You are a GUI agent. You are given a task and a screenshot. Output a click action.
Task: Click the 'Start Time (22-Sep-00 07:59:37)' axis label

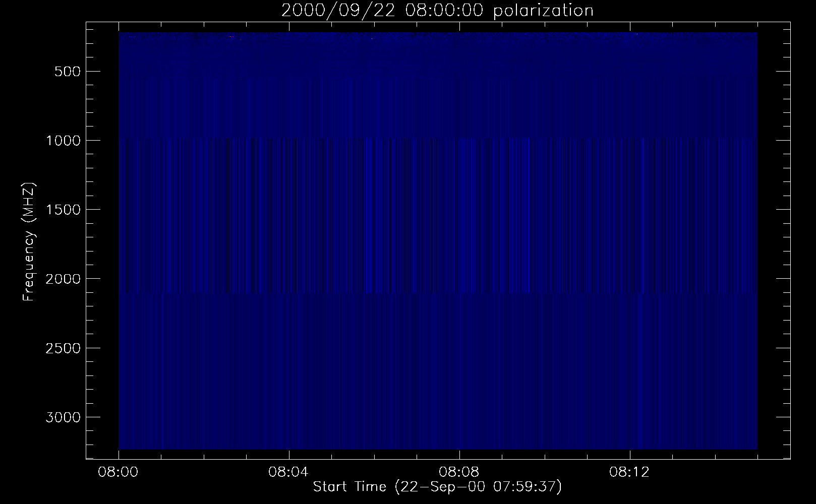(x=437, y=487)
